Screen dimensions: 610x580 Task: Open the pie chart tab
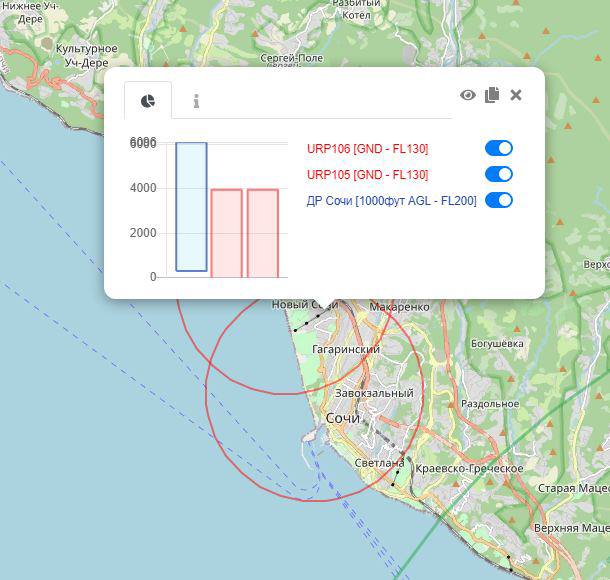click(x=148, y=100)
